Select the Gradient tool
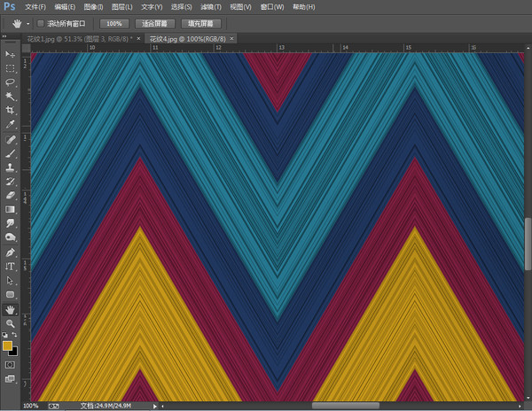 (10, 209)
